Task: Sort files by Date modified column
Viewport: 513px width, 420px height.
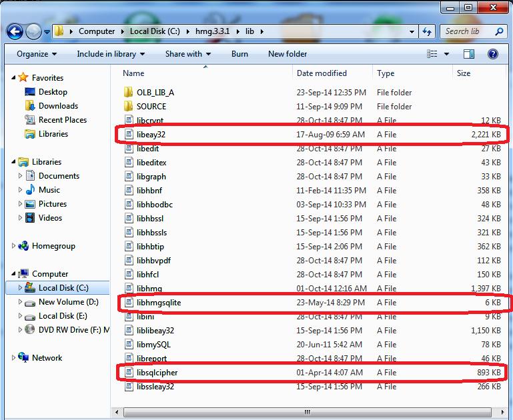Action: pos(322,73)
